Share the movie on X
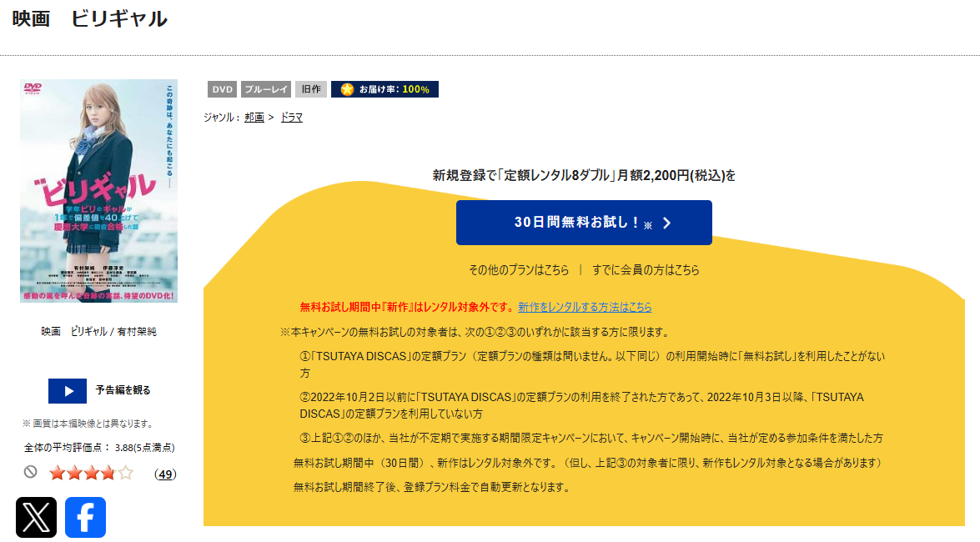This screenshot has width=980, height=542. point(35,518)
